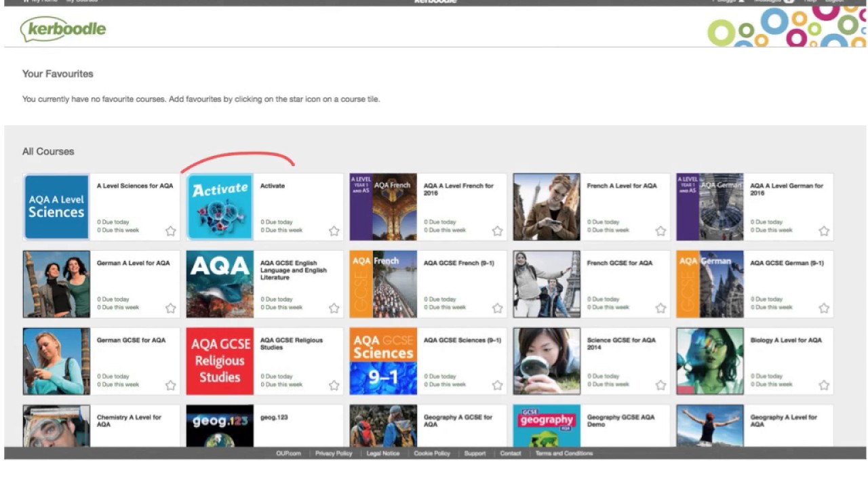Click the AQA GCSE French (9-1) cover thumbnail
This screenshot has height=488, width=868.
[383, 284]
